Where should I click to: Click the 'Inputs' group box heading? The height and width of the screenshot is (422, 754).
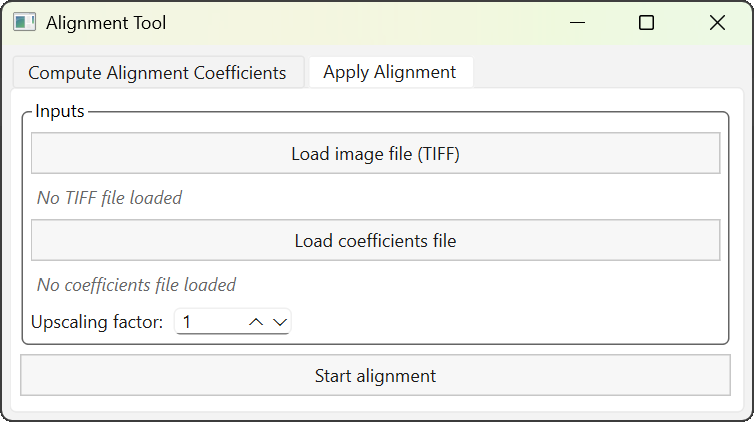pos(60,111)
